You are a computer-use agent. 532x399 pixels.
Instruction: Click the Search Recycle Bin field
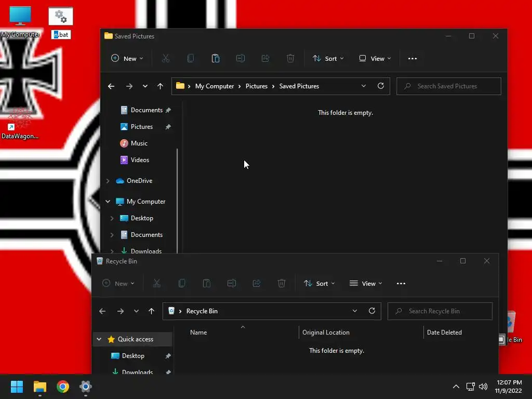[x=440, y=311]
